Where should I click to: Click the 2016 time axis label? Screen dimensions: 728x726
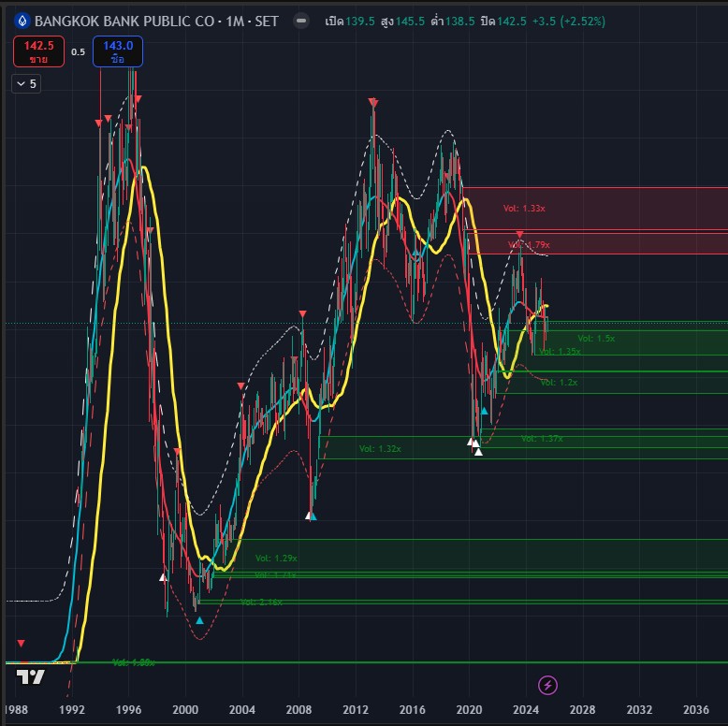[x=413, y=710]
